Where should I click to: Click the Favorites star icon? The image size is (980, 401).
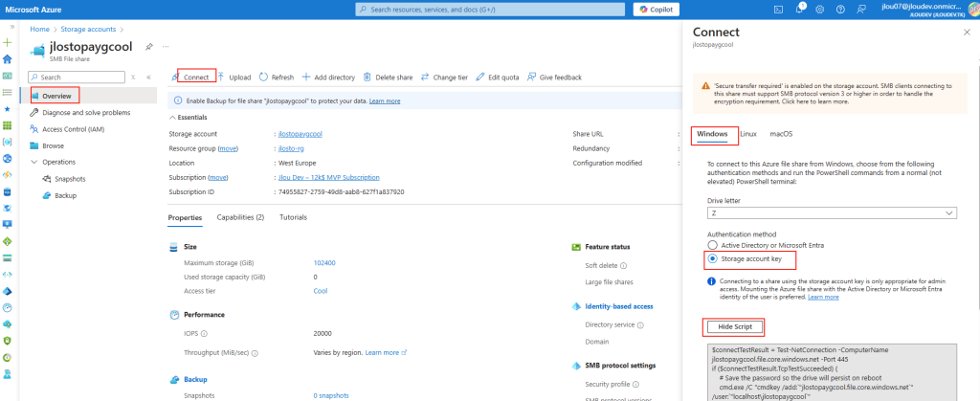point(8,109)
